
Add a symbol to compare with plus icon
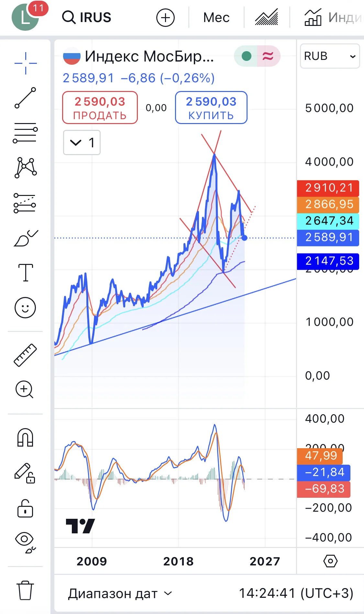point(165,17)
